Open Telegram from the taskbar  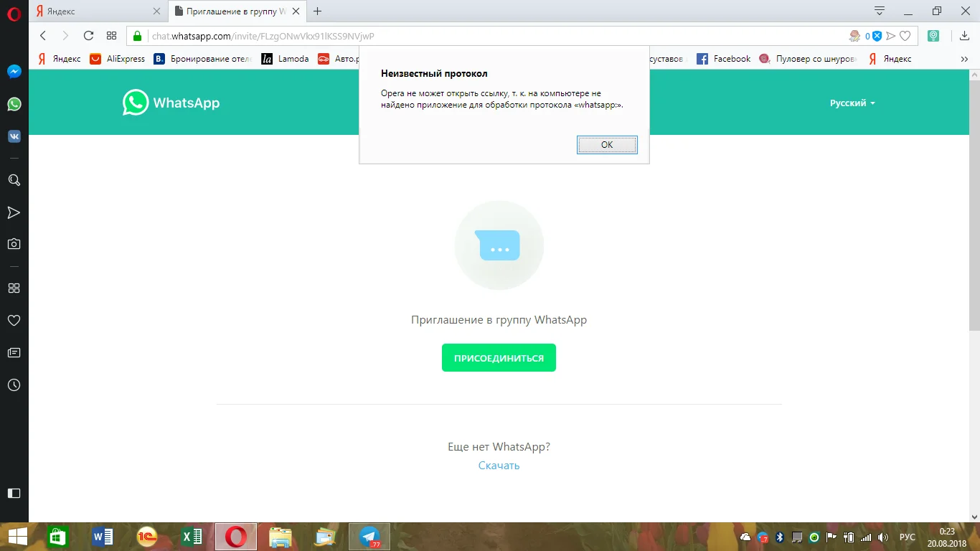(369, 537)
